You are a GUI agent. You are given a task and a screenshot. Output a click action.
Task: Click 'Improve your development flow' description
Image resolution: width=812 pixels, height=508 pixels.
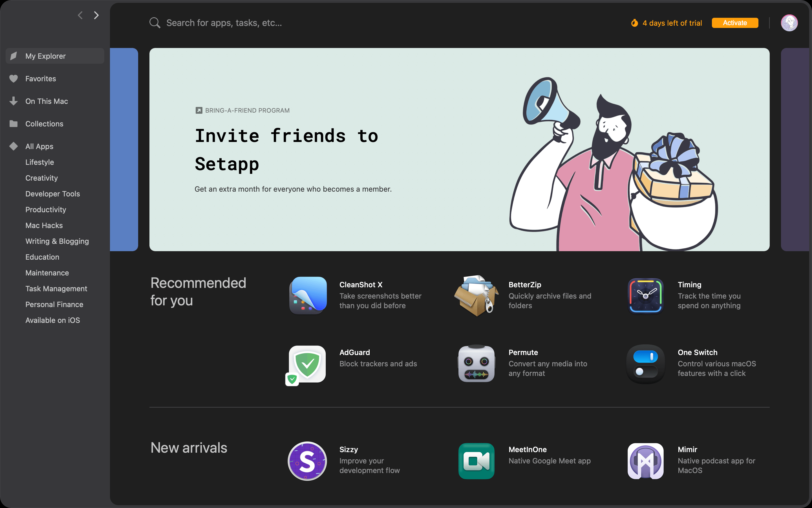coord(369,465)
